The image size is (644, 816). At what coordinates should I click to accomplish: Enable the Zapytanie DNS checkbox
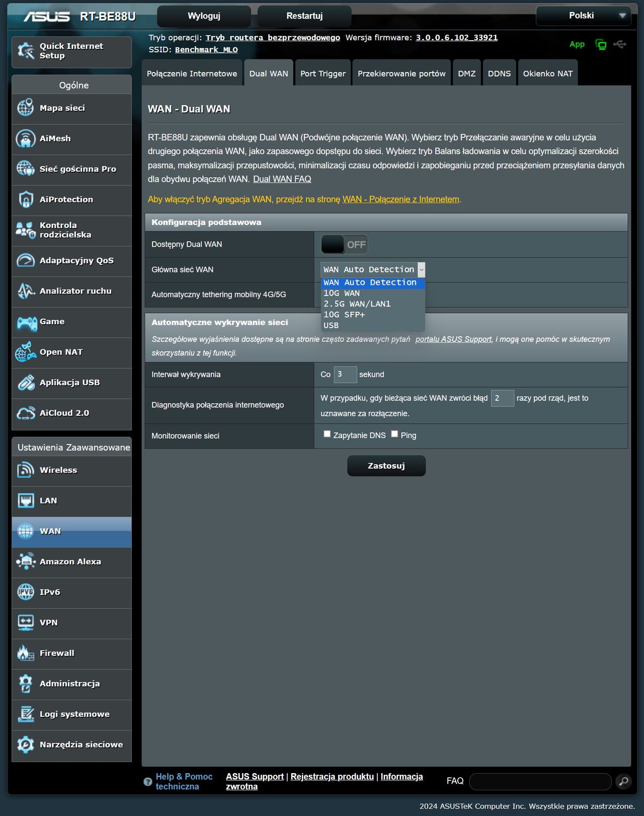[327, 434]
